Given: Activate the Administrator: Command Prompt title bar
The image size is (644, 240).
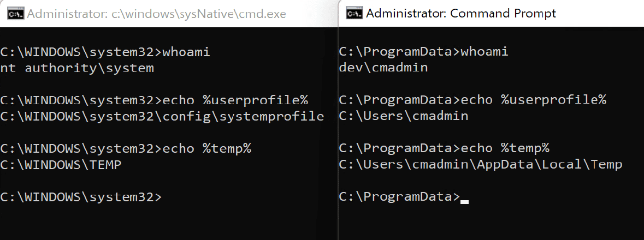Looking at the screenshot, I should point(491,14).
